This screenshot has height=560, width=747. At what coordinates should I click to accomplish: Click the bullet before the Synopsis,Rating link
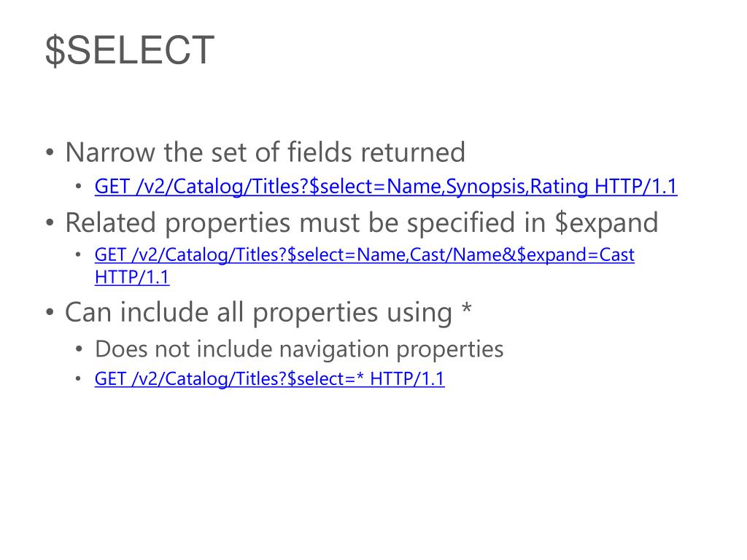point(79,186)
